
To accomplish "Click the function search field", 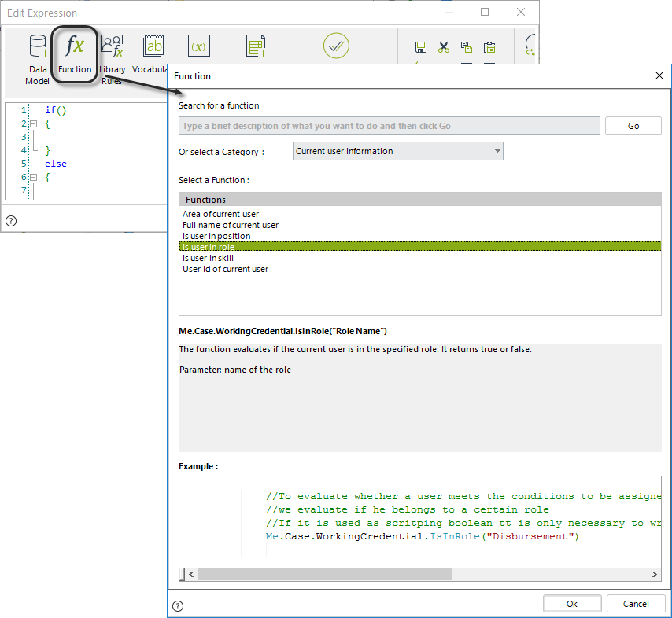I will pos(390,126).
